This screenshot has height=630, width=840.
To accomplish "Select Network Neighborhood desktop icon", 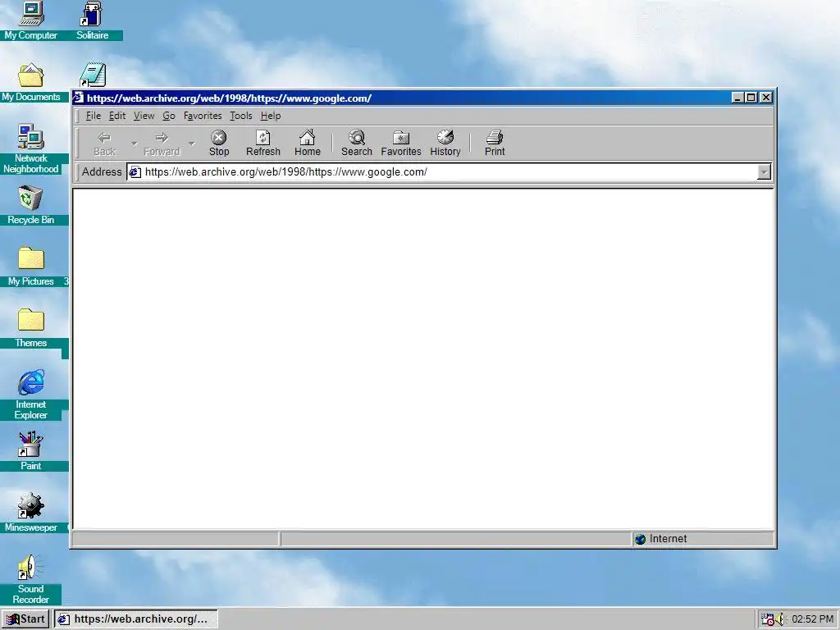I will point(31,149).
